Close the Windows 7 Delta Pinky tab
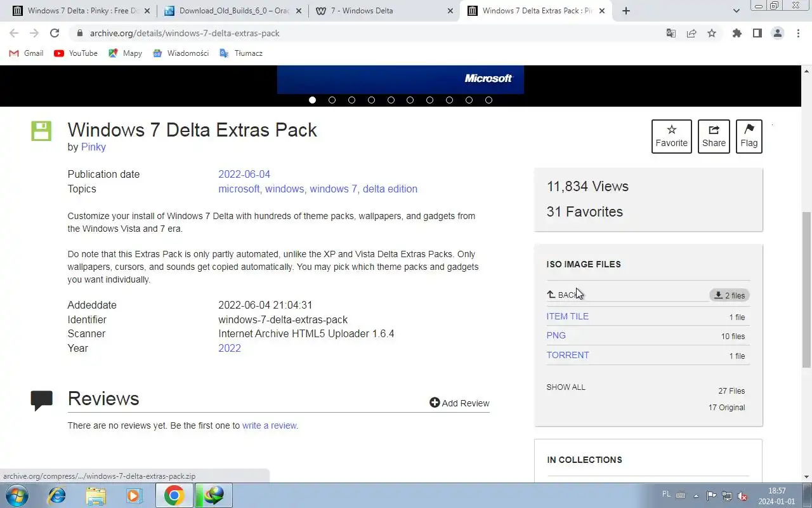 pyautogui.click(x=147, y=11)
